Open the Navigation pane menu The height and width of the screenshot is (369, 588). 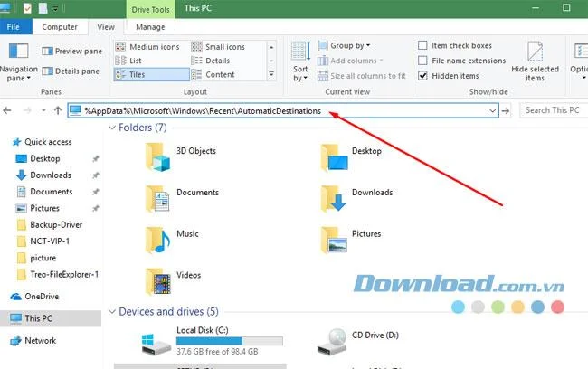tap(18, 62)
